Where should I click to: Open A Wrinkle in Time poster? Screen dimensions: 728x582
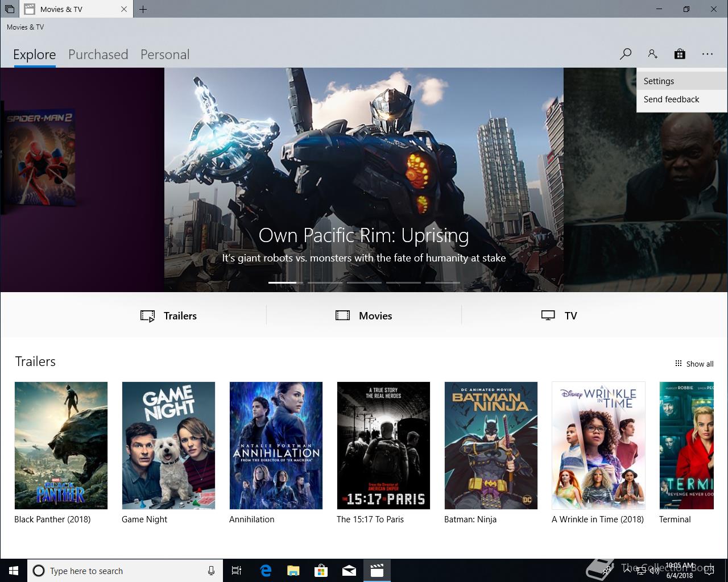click(x=598, y=446)
